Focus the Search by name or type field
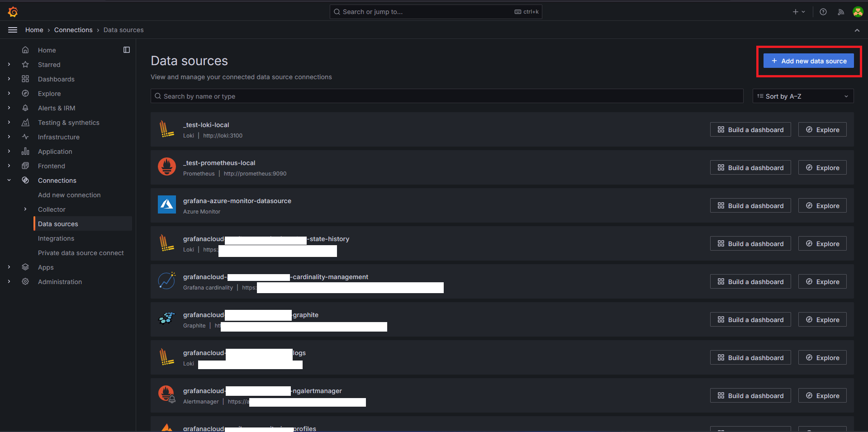The width and height of the screenshot is (868, 432). (447, 96)
